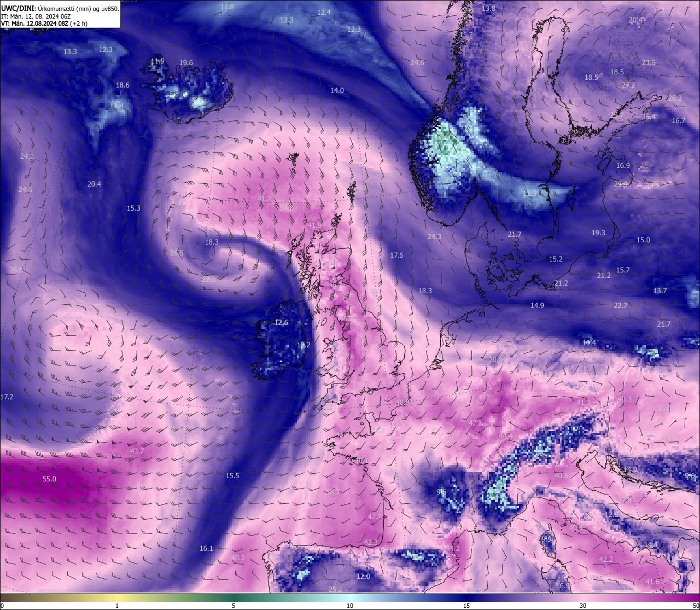Click the 16.1 value label
This screenshot has width=700, height=610.
206,548
